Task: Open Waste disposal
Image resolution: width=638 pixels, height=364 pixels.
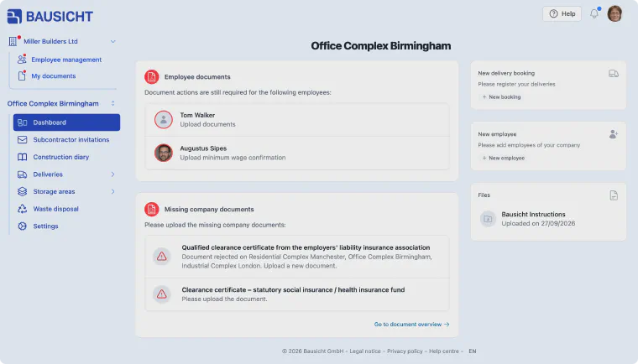Action: click(x=55, y=209)
